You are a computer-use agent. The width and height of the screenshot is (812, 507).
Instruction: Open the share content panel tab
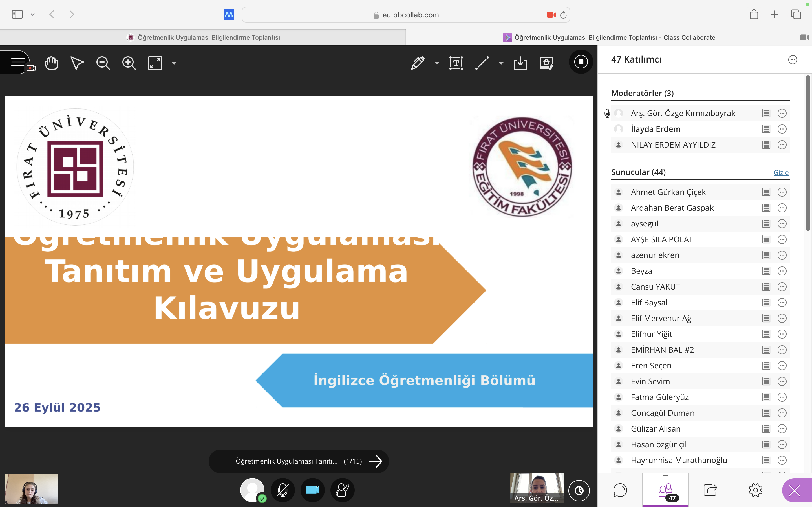point(710,490)
